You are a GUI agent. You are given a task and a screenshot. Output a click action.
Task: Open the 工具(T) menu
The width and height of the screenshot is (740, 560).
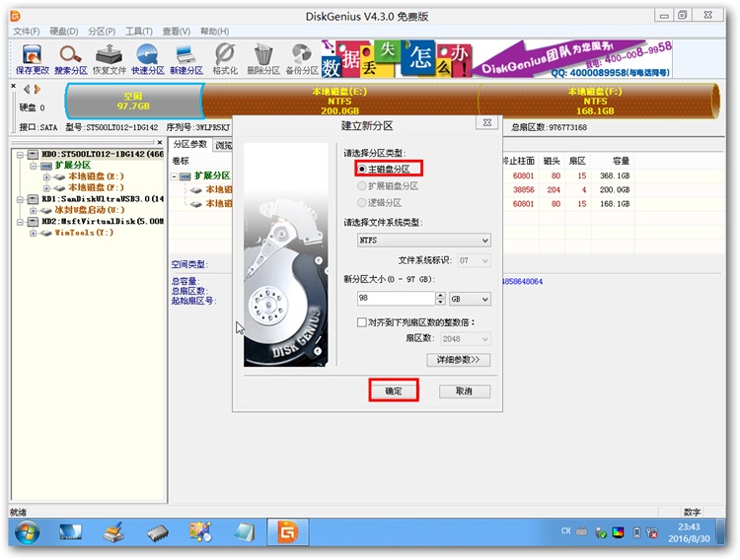[x=139, y=32]
